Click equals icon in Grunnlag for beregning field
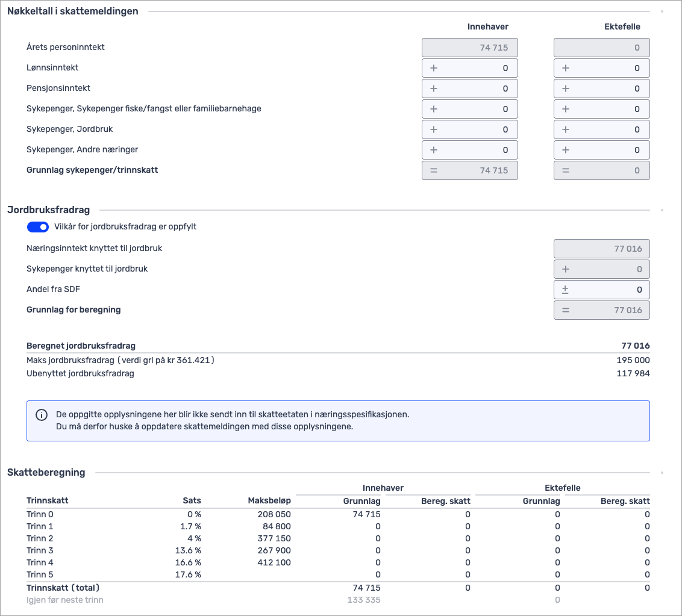The height and width of the screenshot is (616, 682). (x=565, y=310)
